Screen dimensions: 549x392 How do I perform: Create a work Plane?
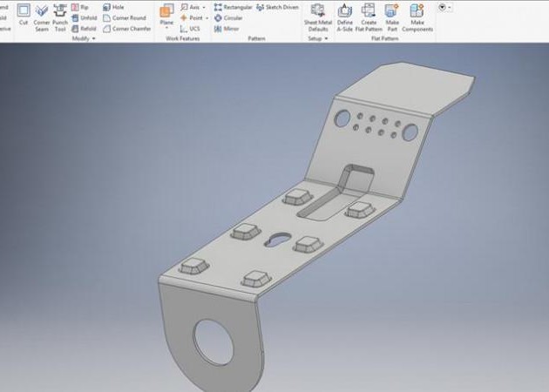coord(166,16)
